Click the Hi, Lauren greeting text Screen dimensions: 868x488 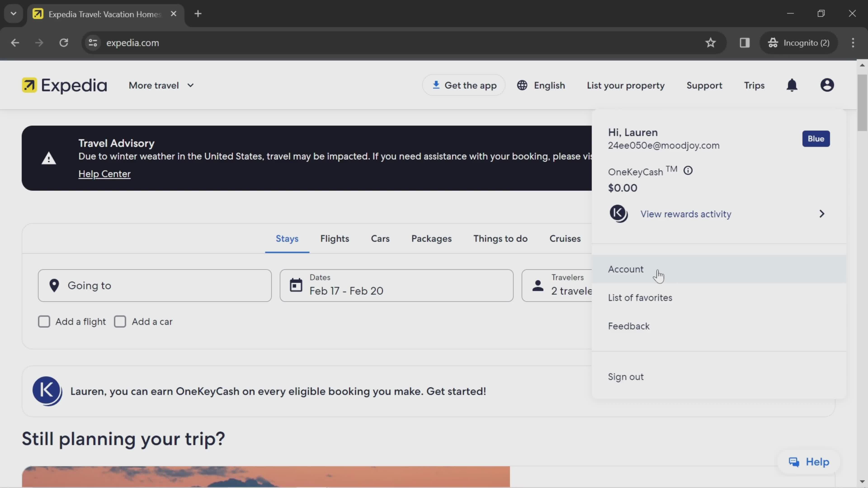click(x=633, y=132)
